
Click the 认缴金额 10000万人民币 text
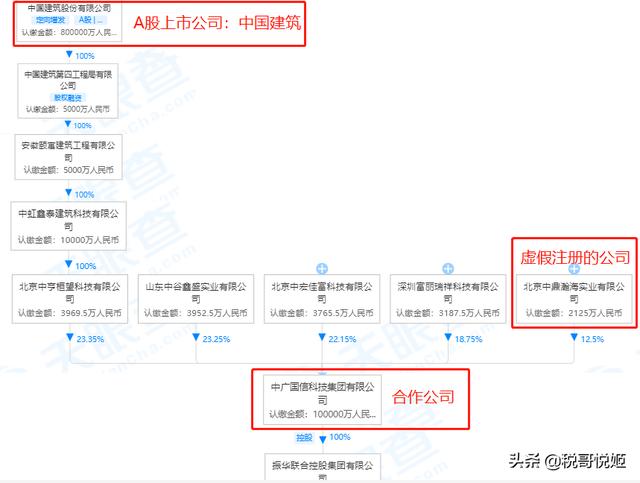point(68,240)
